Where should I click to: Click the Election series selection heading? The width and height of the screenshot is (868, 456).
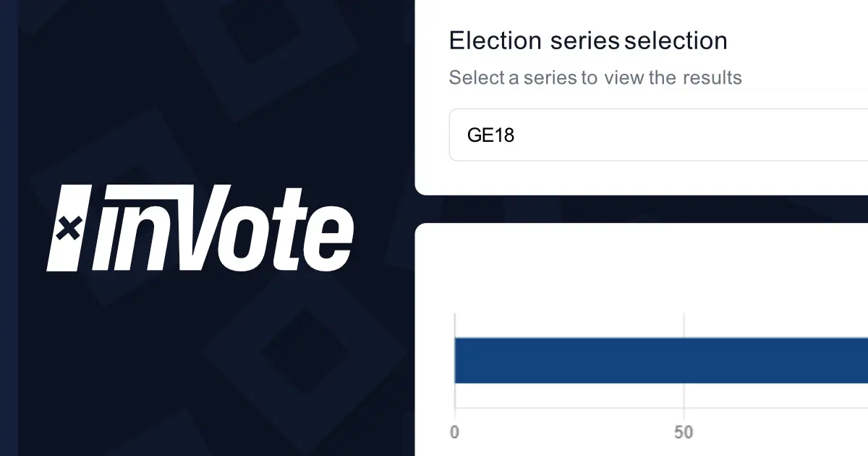pyautogui.click(x=587, y=41)
